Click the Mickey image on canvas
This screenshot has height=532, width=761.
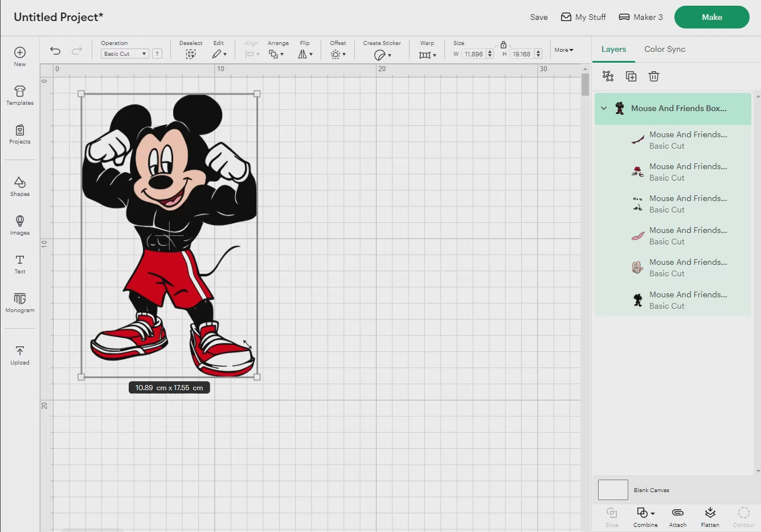(169, 235)
